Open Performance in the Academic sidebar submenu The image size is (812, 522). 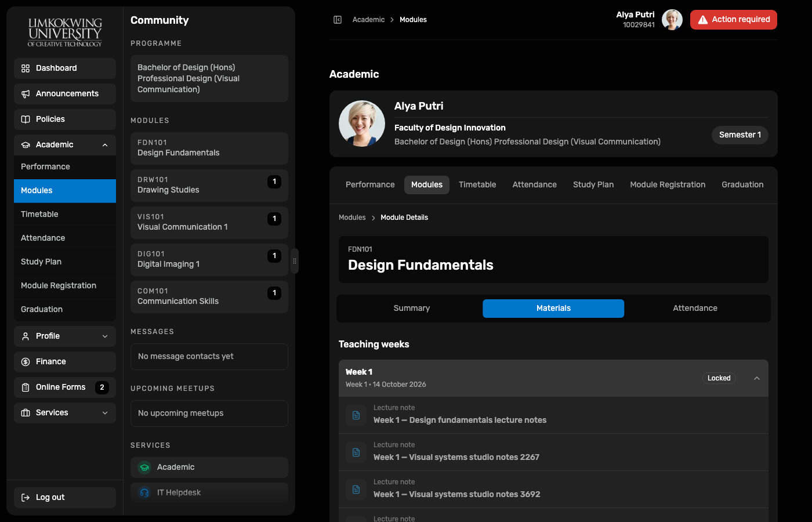pyautogui.click(x=65, y=167)
